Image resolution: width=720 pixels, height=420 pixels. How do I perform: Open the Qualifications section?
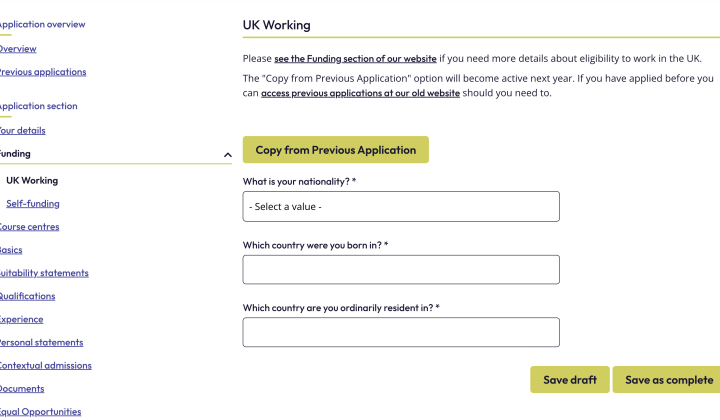28,296
